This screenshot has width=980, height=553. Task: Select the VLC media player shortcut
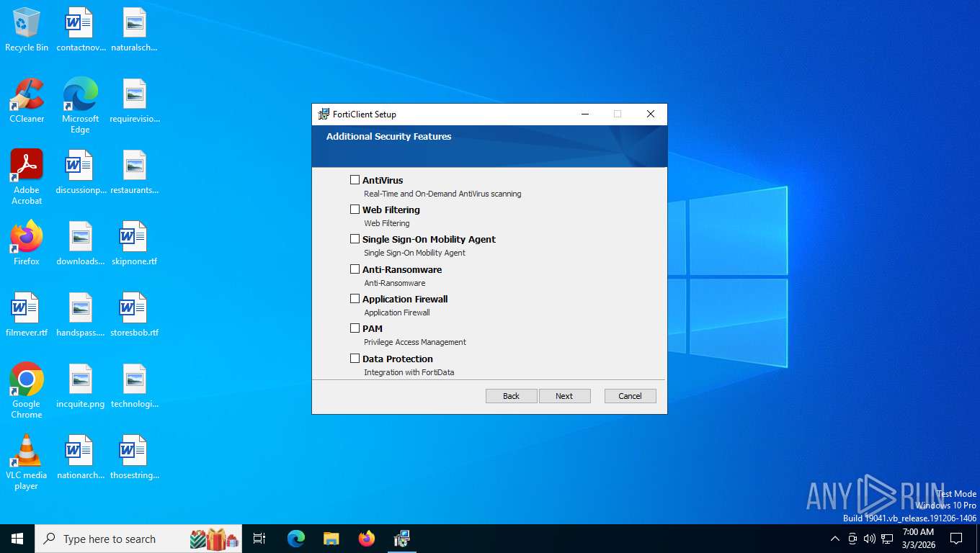(27, 462)
